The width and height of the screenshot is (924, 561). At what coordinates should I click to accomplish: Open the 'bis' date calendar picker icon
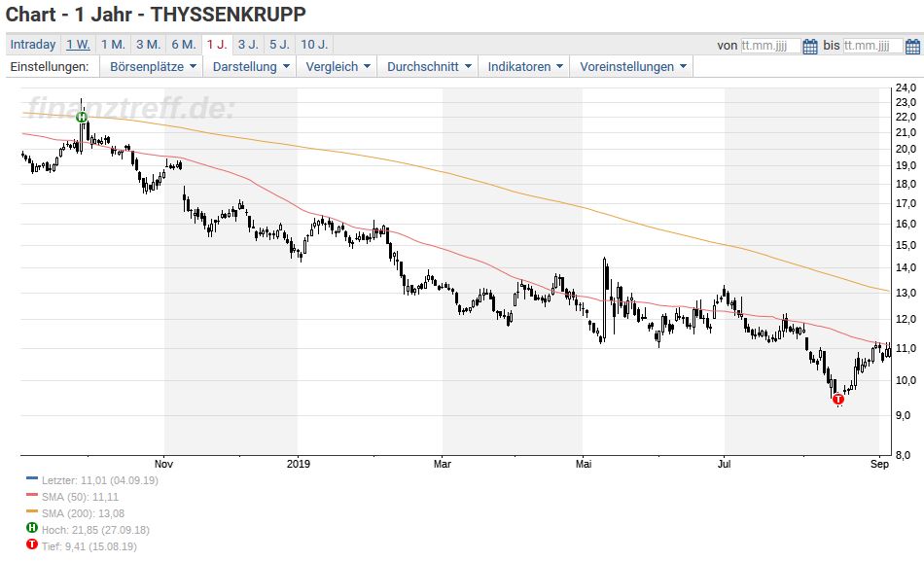pos(912,46)
